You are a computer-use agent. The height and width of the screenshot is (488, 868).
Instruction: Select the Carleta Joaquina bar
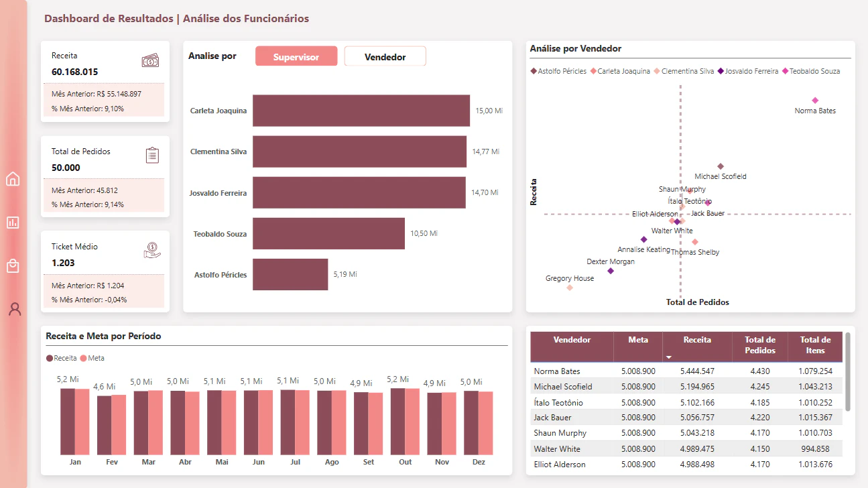click(361, 111)
